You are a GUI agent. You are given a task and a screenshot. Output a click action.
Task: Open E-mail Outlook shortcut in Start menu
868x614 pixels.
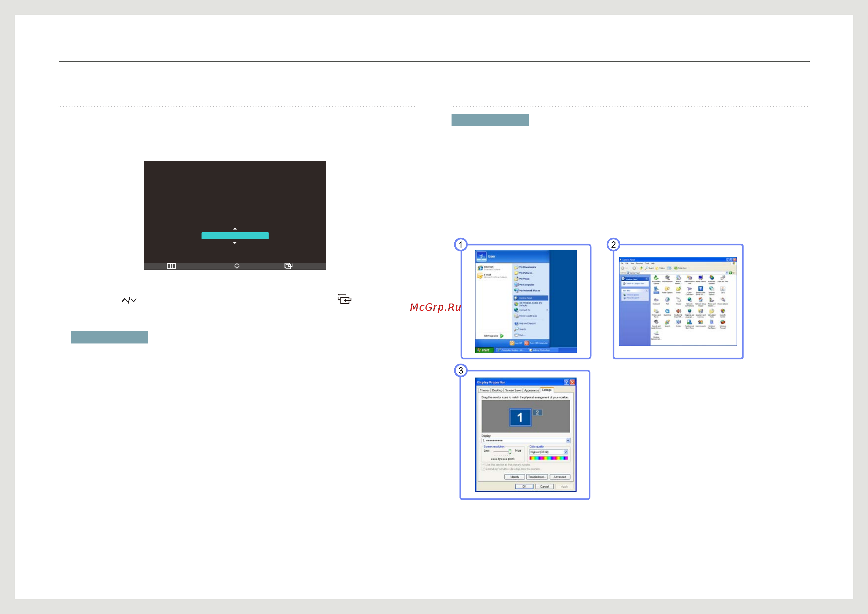492,276
